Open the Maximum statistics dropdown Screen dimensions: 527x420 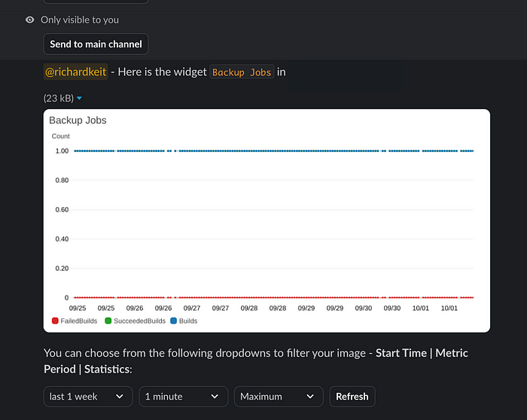coord(279,397)
